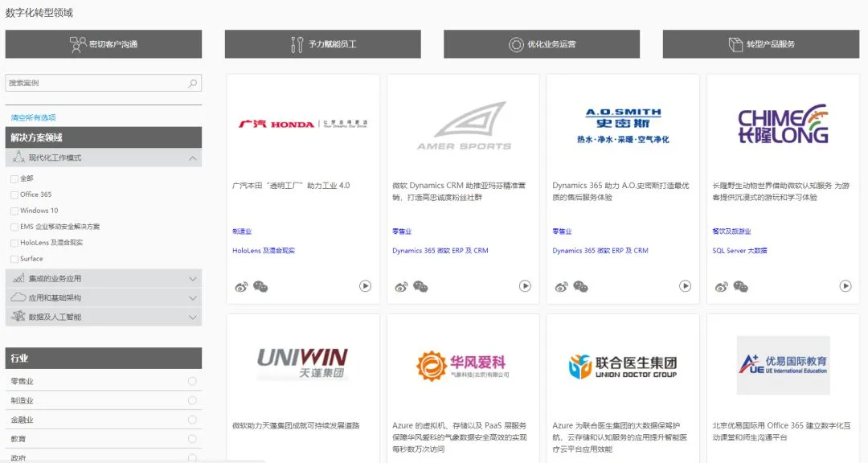Open the 联合医生集团 logo

623,366
